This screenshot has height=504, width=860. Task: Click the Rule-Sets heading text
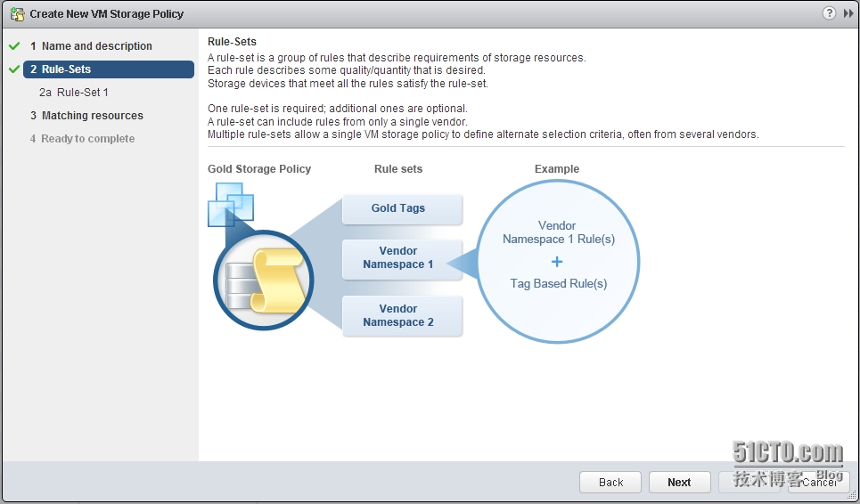click(232, 42)
